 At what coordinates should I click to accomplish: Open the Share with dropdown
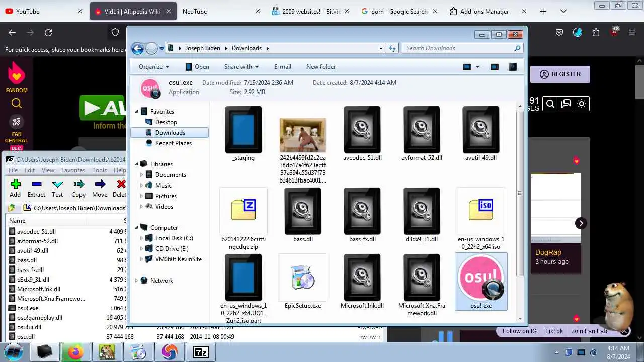tap(242, 67)
